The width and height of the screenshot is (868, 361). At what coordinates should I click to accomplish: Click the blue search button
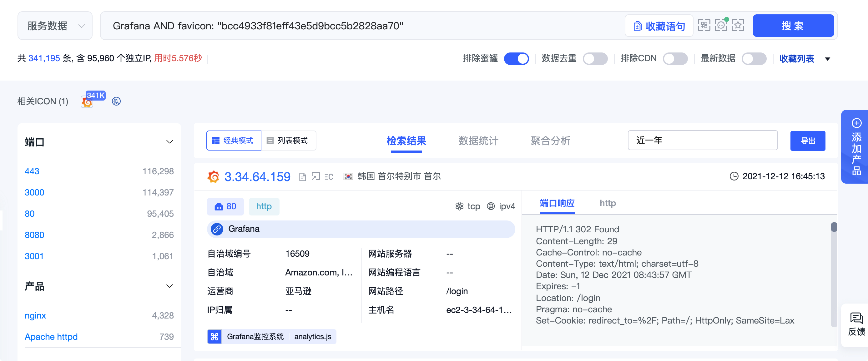pos(793,26)
